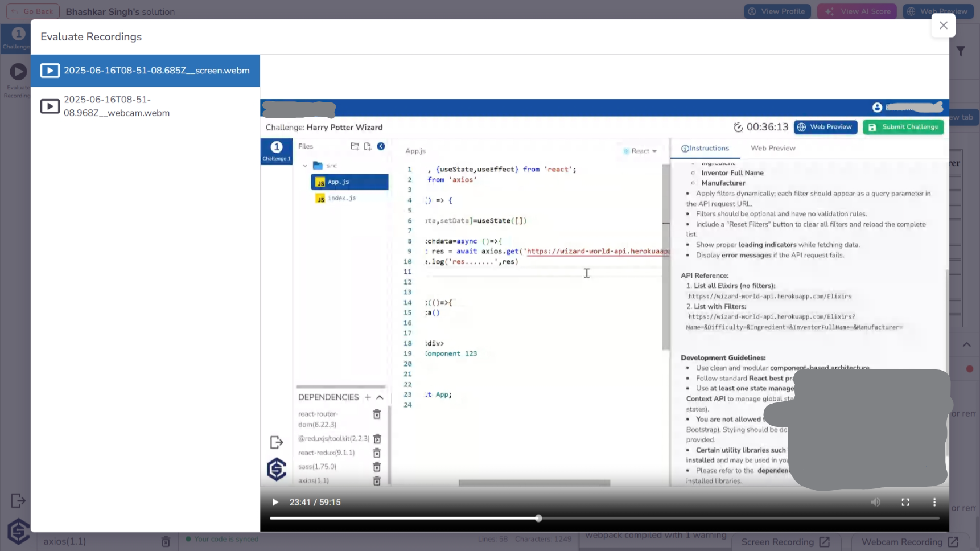The width and height of the screenshot is (980, 551).
Task: Open index.js in the file tree
Action: click(x=341, y=198)
